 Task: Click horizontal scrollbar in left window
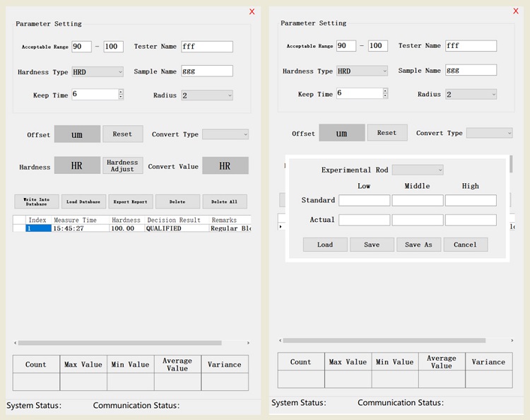pos(120,343)
